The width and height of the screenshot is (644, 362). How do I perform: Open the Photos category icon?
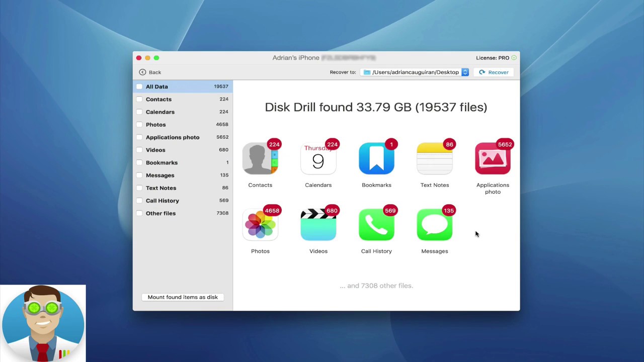click(x=260, y=225)
